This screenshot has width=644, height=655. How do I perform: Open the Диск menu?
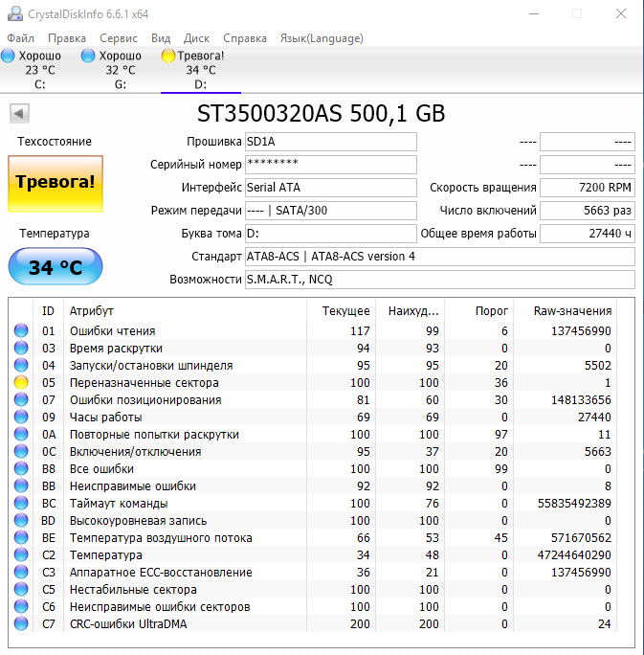(x=196, y=38)
